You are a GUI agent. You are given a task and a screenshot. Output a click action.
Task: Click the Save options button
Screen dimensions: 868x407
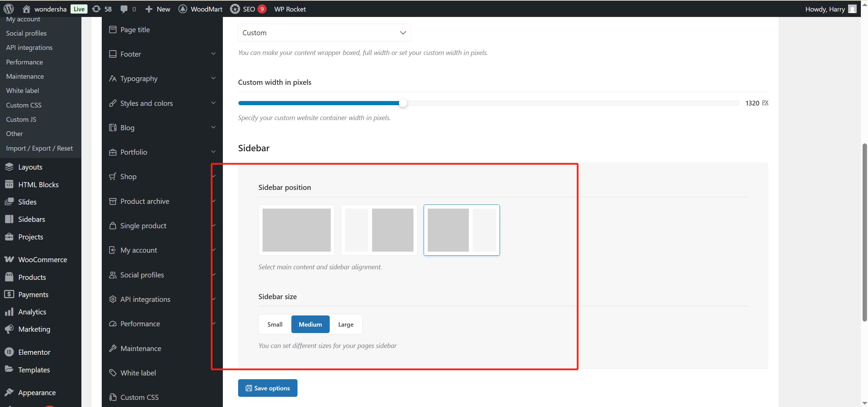[x=268, y=388]
